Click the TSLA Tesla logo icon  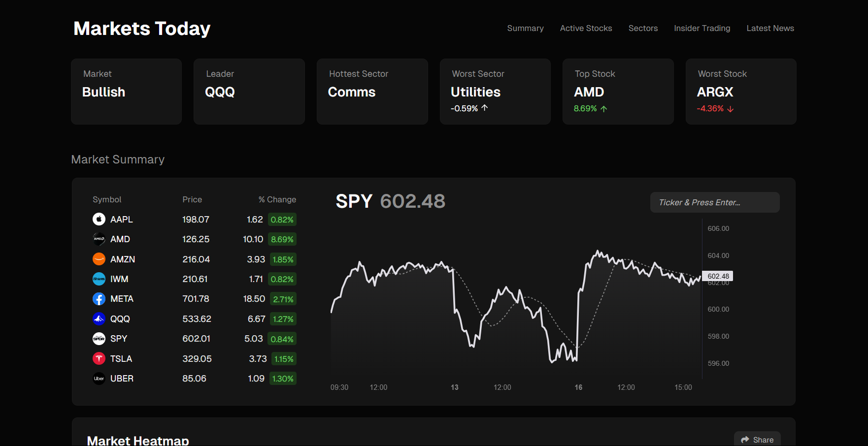tap(99, 358)
